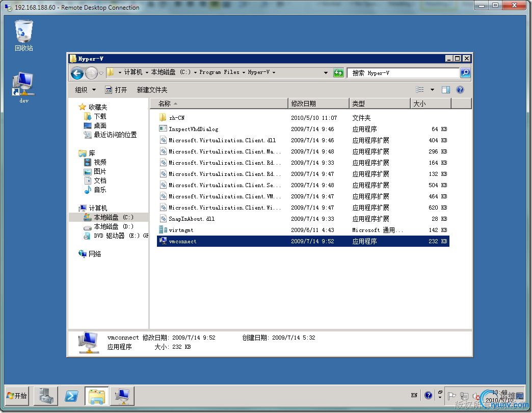The height and width of the screenshot is (413, 532).
Task: Click the Back navigation arrow in Explorer
Action: click(77, 73)
